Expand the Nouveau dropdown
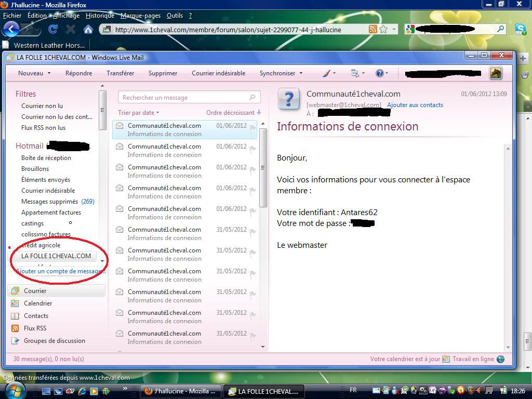This screenshot has height=399, width=532. point(34,73)
